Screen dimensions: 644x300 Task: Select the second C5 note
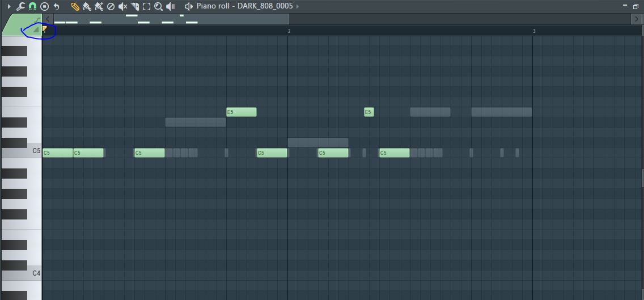[x=88, y=153]
